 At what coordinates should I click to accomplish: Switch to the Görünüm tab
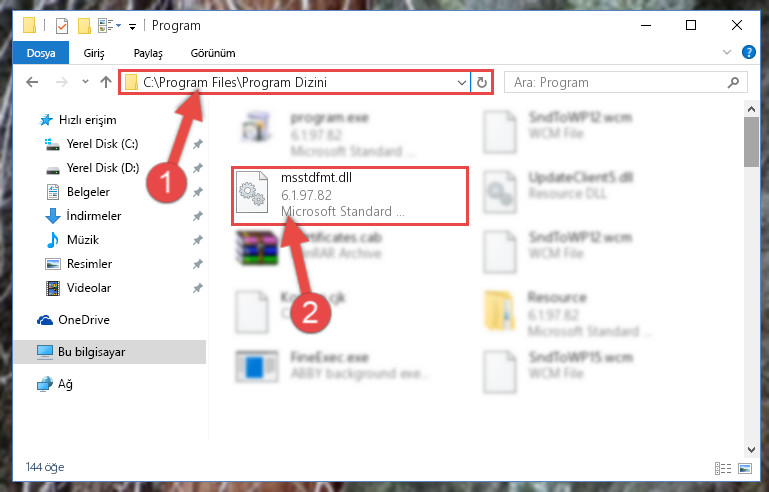(x=213, y=53)
